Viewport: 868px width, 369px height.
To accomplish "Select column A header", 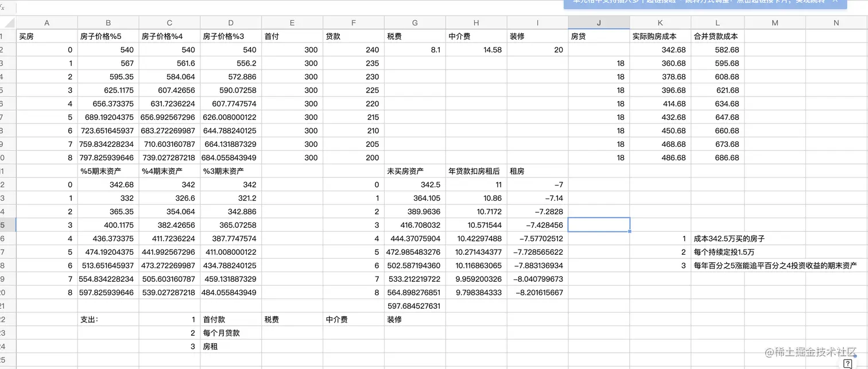I will point(46,22).
